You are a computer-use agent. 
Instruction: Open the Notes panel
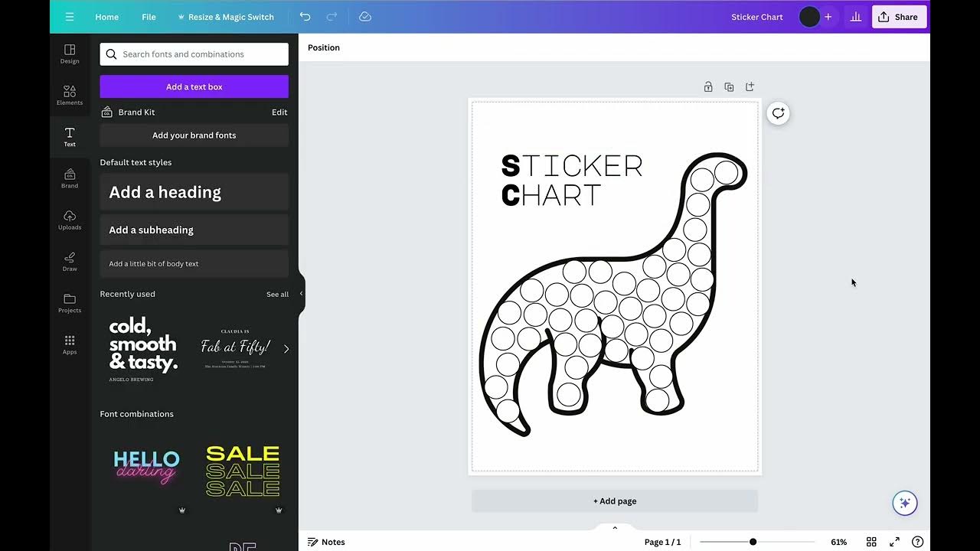point(326,542)
